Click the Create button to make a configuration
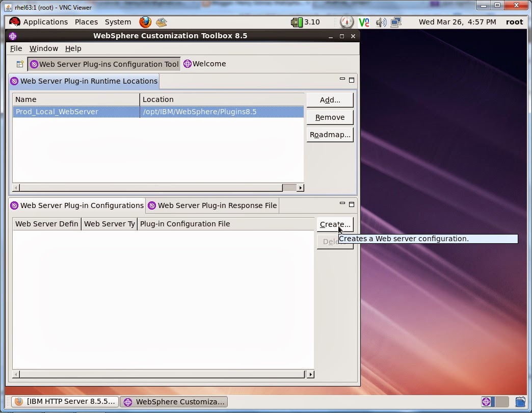 coord(335,224)
